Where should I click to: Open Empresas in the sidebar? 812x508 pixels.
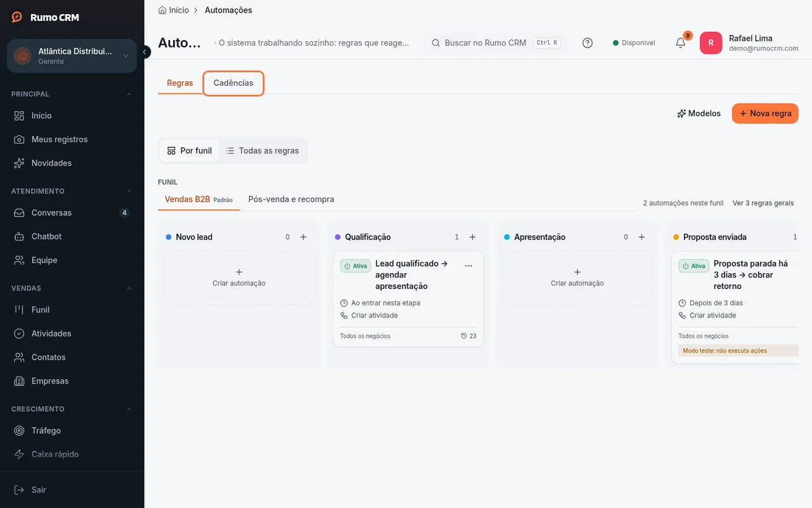72,381
